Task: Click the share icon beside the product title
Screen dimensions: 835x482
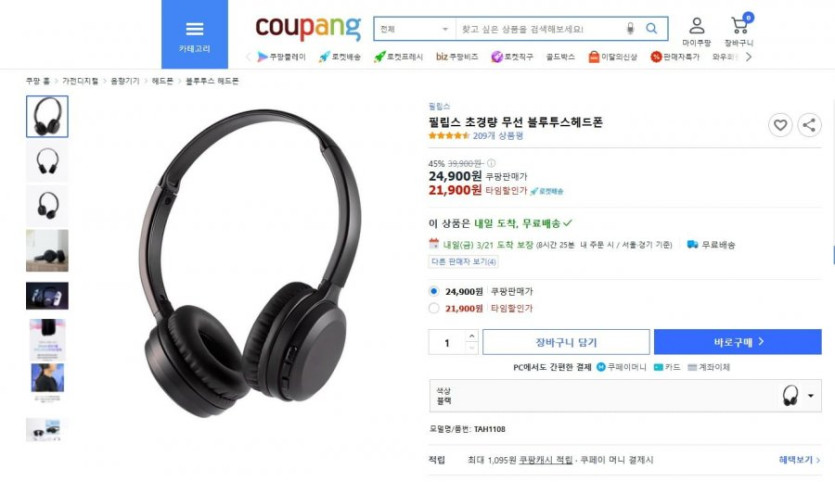Action: 809,125
